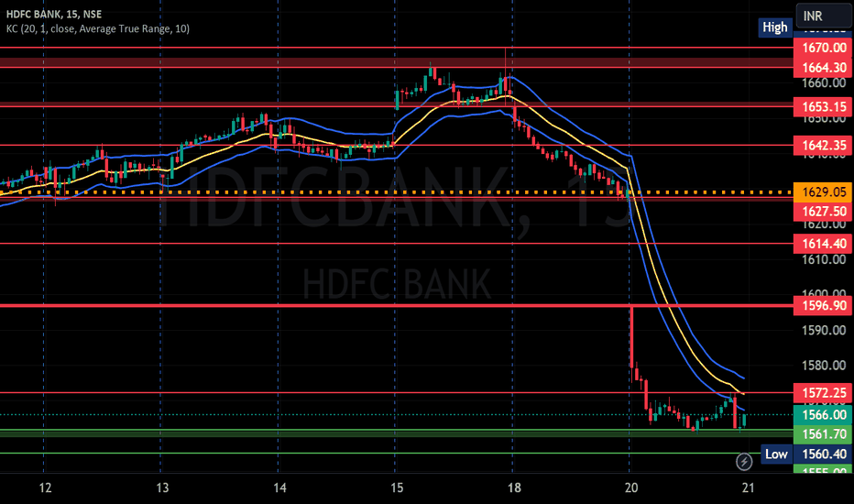This screenshot has height=504, width=854.
Task: Select the KC indicator legend
Action: pyautogui.click(x=98, y=28)
